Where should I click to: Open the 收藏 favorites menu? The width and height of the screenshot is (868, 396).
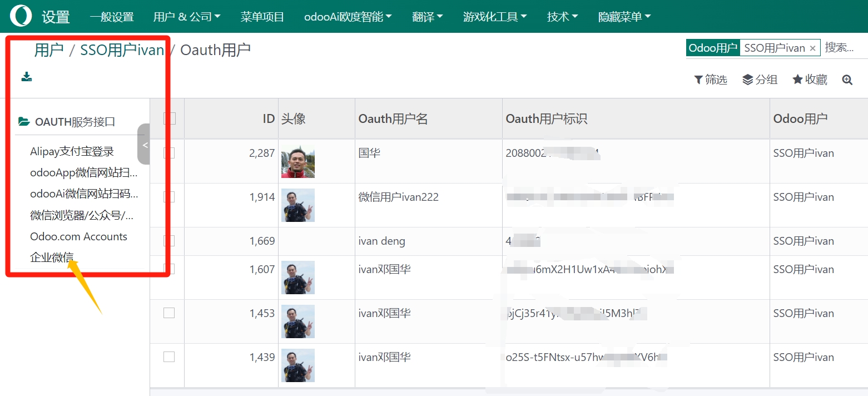810,80
